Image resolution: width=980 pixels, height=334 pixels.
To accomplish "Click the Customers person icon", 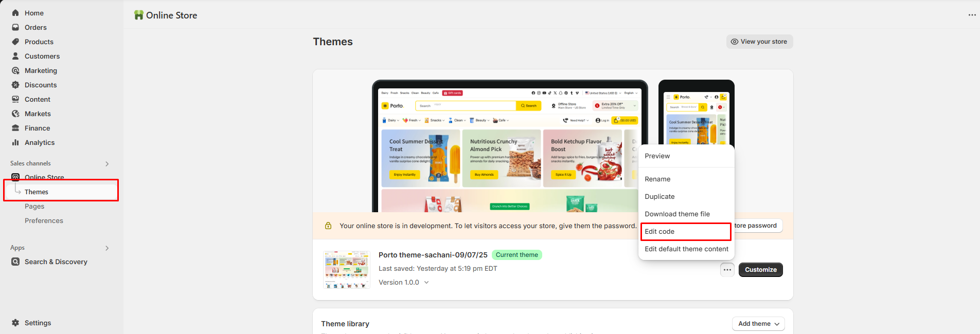I will tap(15, 56).
